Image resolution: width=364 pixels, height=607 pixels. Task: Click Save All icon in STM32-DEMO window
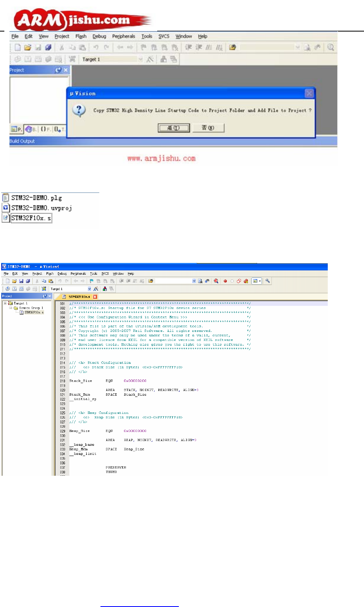click(28, 281)
